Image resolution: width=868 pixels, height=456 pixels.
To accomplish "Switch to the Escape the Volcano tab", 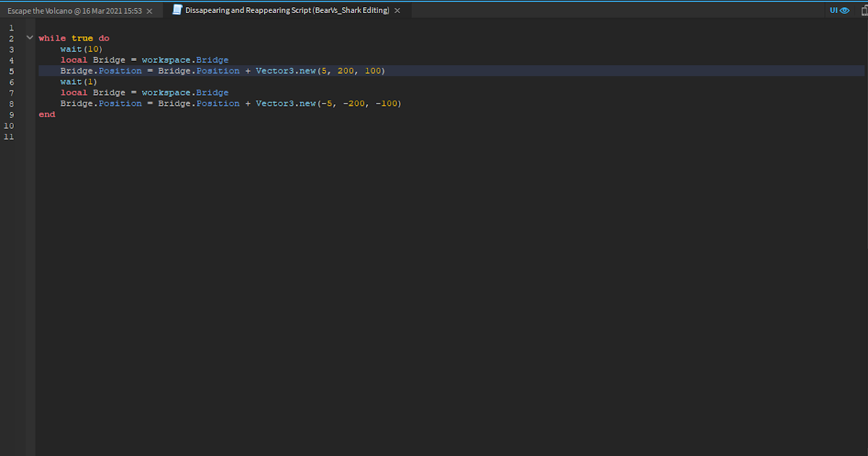I will point(72,10).
